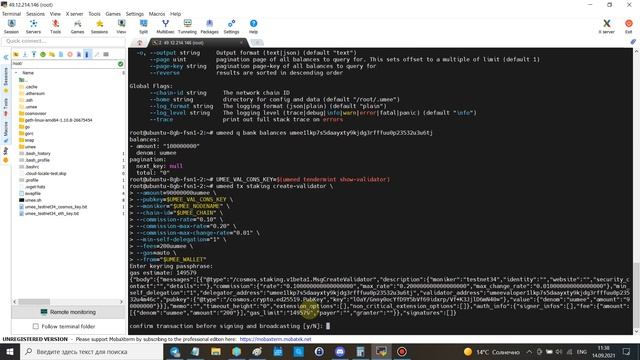Open the Session toolbar button
The height and width of the screenshot is (360, 640).
pos(11,27)
